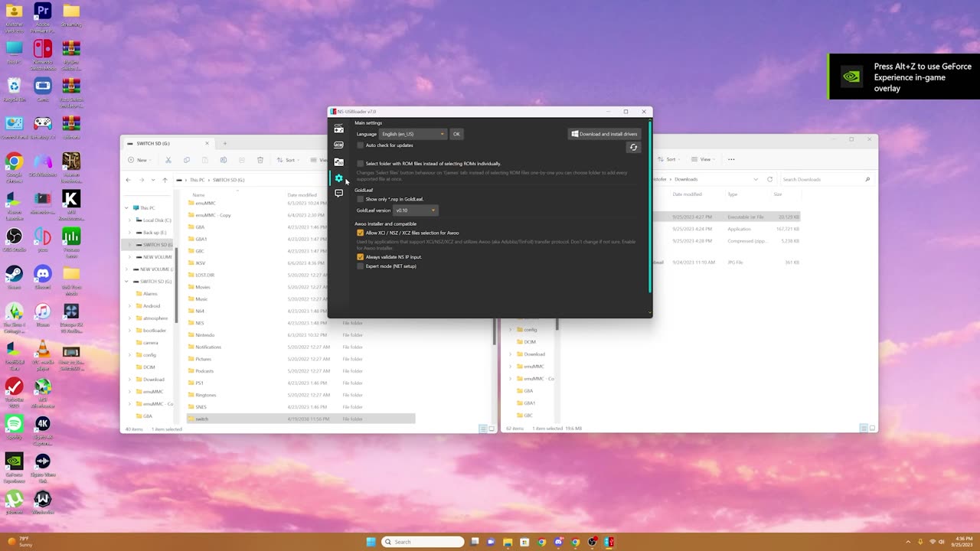Open Adobe Premiere Pro desktop shortcut
The height and width of the screenshot is (551, 980).
coord(43,18)
